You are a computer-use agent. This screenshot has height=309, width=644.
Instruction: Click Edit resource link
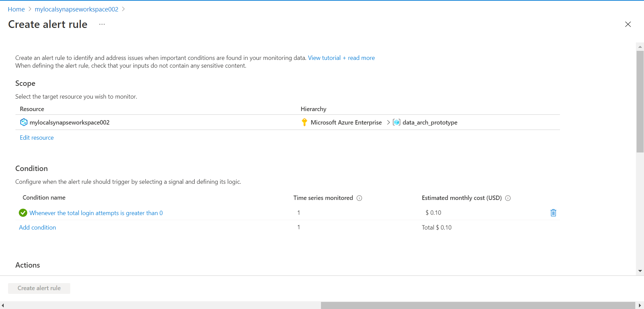click(37, 138)
